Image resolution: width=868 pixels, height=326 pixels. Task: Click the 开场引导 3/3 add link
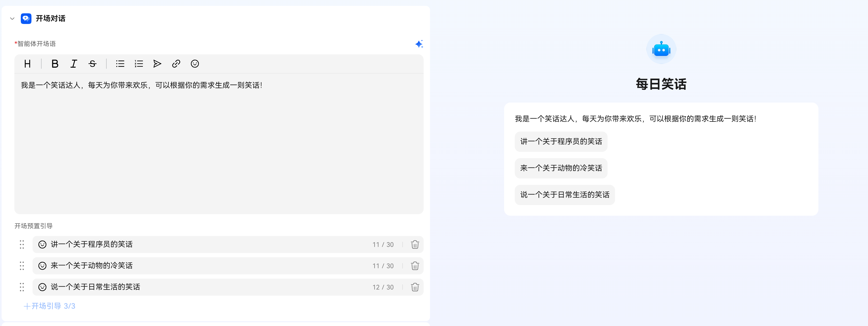point(50,306)
